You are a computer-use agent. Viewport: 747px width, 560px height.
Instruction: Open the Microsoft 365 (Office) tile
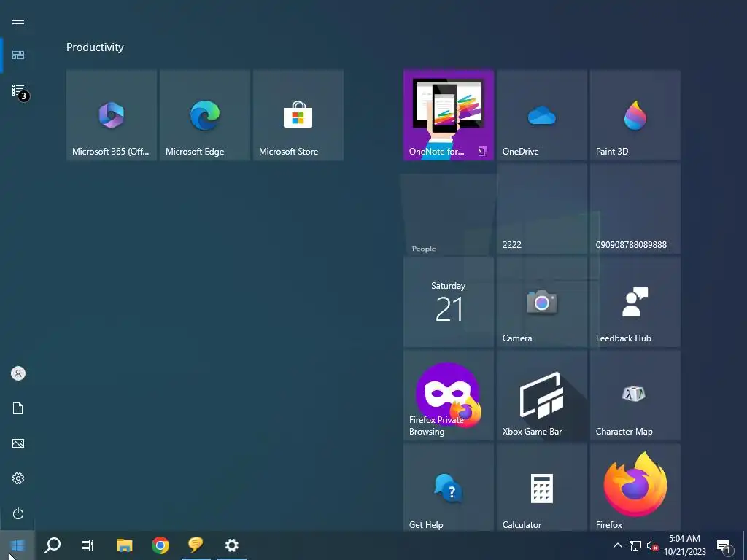[112, 114]
